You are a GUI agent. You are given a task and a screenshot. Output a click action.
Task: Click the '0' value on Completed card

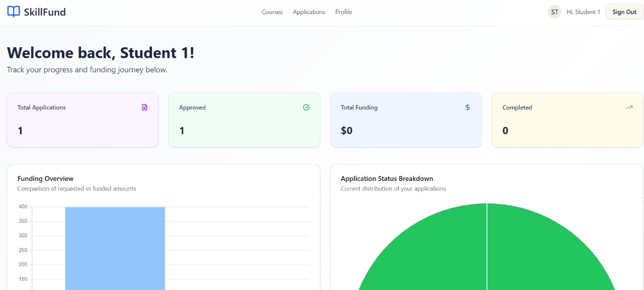[505, 131]
